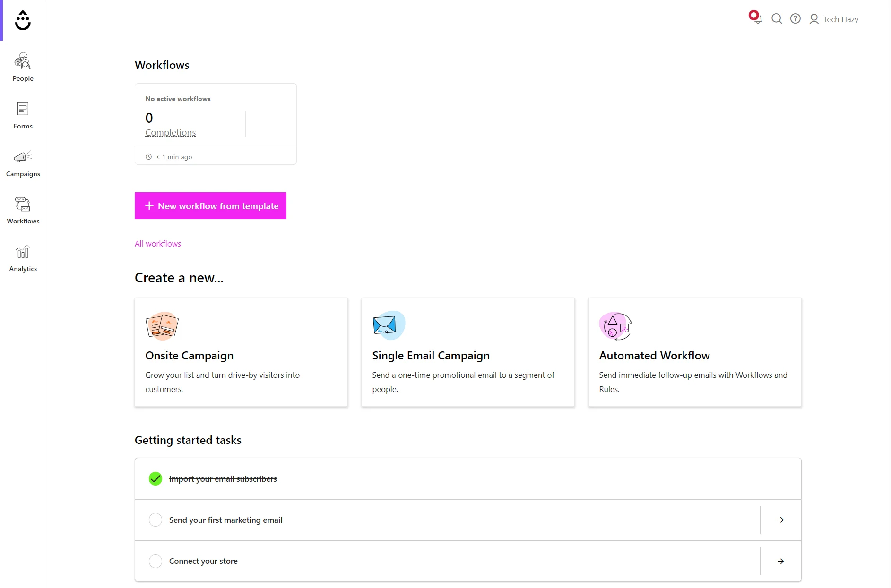Open the Automated Workflow card title
Viewport: 891px width, 588px height.
coord(654,356)
